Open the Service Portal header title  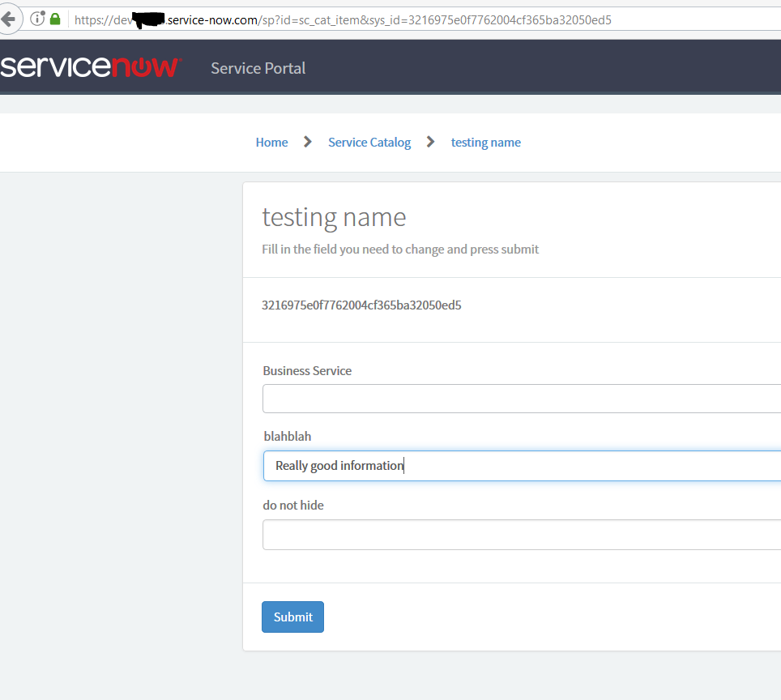point(258,68)
